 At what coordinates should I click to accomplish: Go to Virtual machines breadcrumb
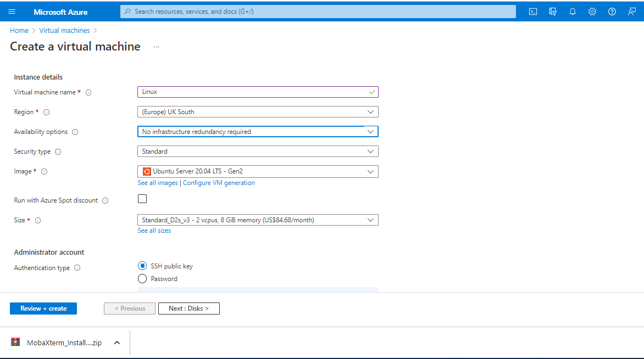tap(64, 30)
